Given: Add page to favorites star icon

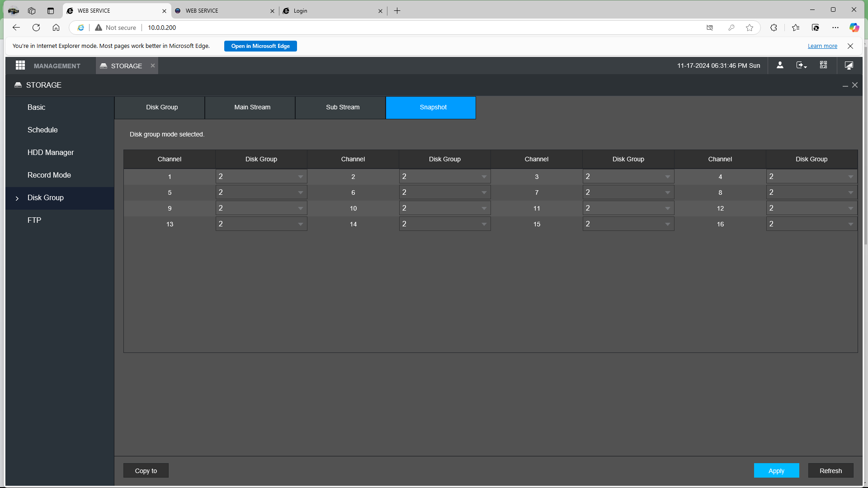Looking at the screenshot, I should (750, 28).
